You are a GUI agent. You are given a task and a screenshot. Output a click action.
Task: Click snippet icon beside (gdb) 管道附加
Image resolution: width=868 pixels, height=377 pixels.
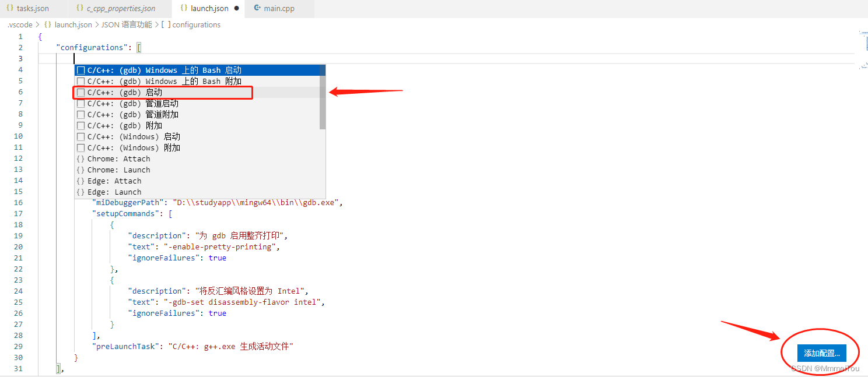[x=80, y=114]
